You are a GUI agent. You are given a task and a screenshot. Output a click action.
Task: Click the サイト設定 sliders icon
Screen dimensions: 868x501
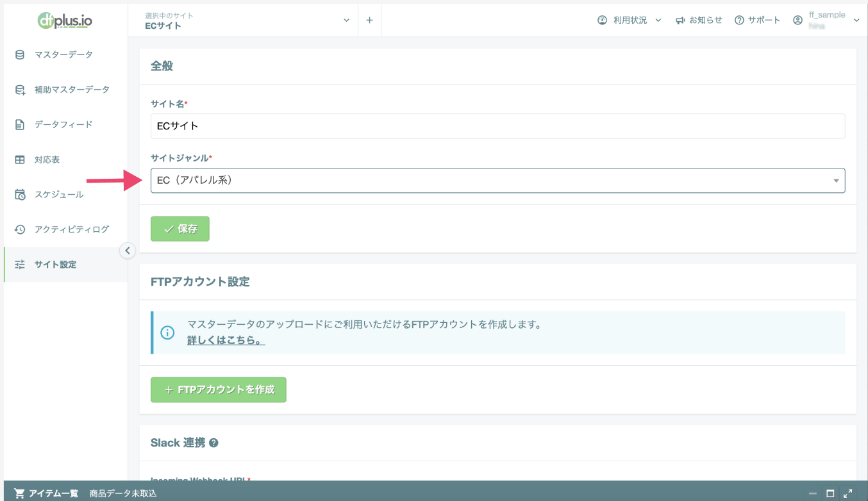click(x=20, y=264)
